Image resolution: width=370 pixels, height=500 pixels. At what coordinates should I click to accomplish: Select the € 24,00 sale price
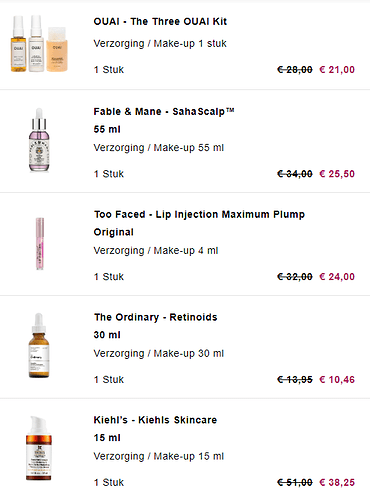(x=337, y=277)
